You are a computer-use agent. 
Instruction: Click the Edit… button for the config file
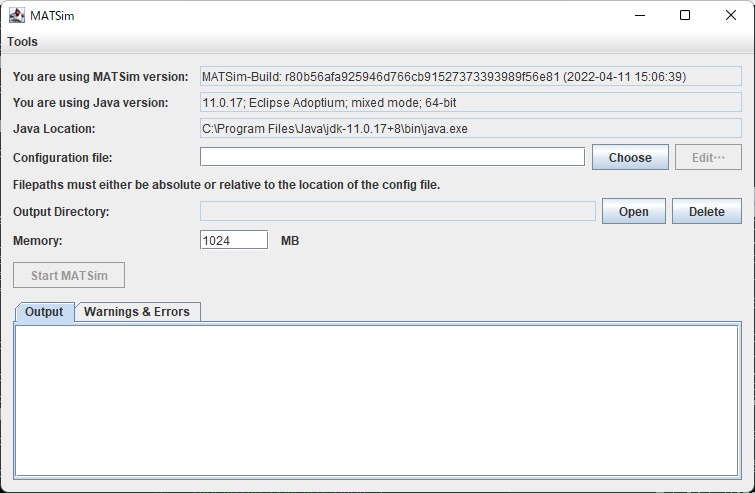pos(709,157)
